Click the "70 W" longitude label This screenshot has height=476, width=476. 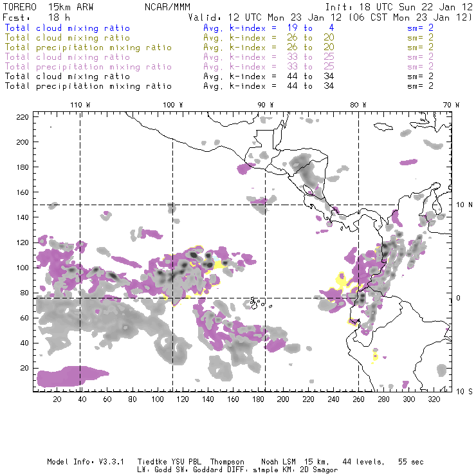coord(451,105)
